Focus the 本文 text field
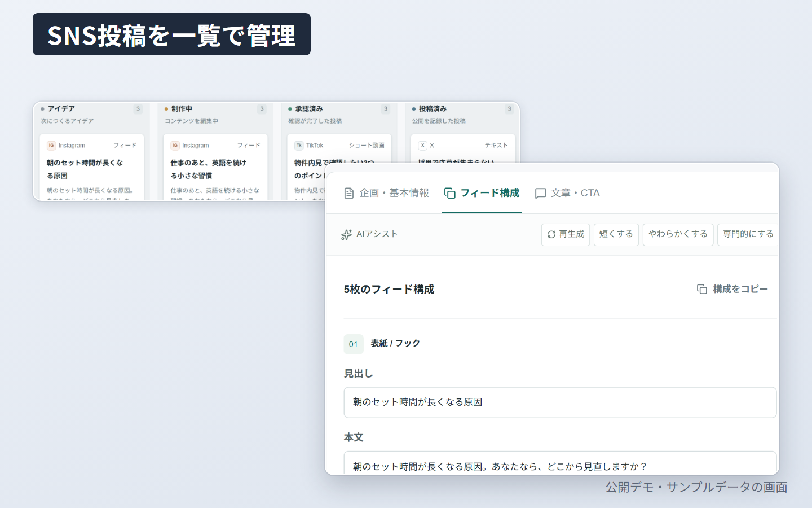 (x=560, y=463)
